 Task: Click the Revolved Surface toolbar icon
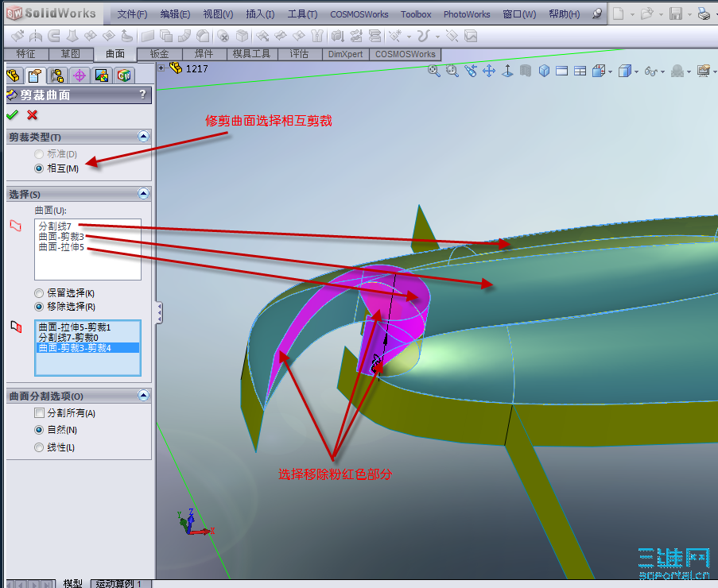[35, 36]
